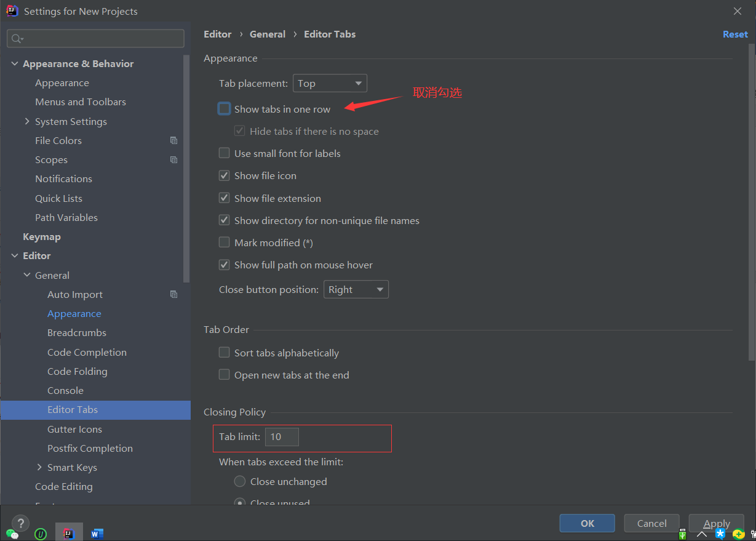Click into the Tab limit field
This screenshot has height=541, width=756.
coord(282,437)
